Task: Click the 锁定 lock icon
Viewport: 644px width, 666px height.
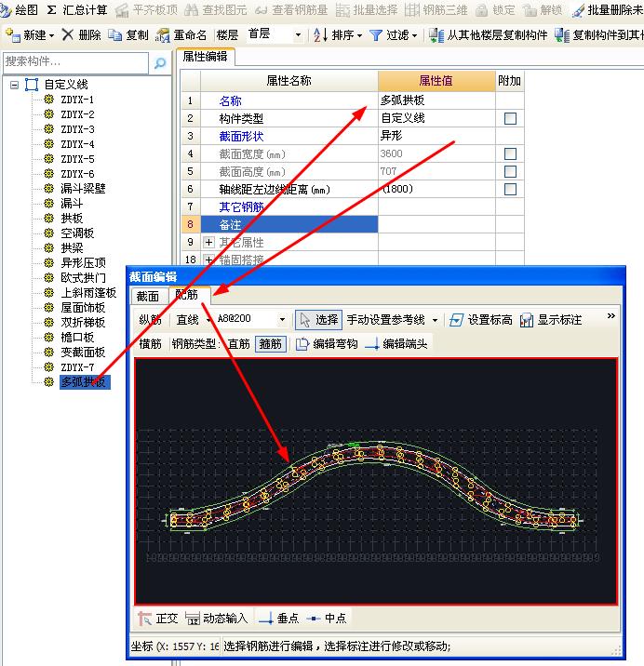Action: [482, 10]
